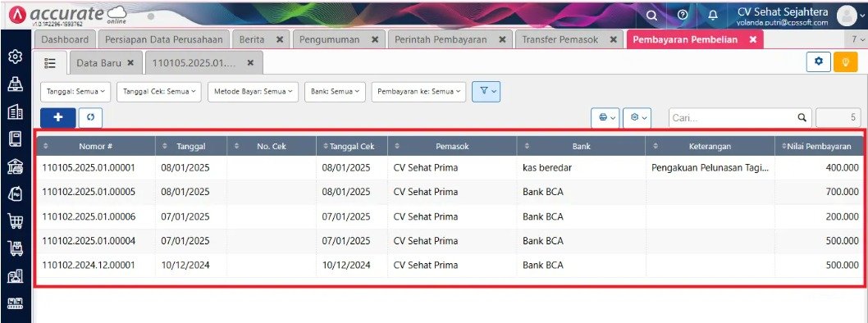Switch to the Dashboard tab
This screenshot has height=323, width=868.
65,40
